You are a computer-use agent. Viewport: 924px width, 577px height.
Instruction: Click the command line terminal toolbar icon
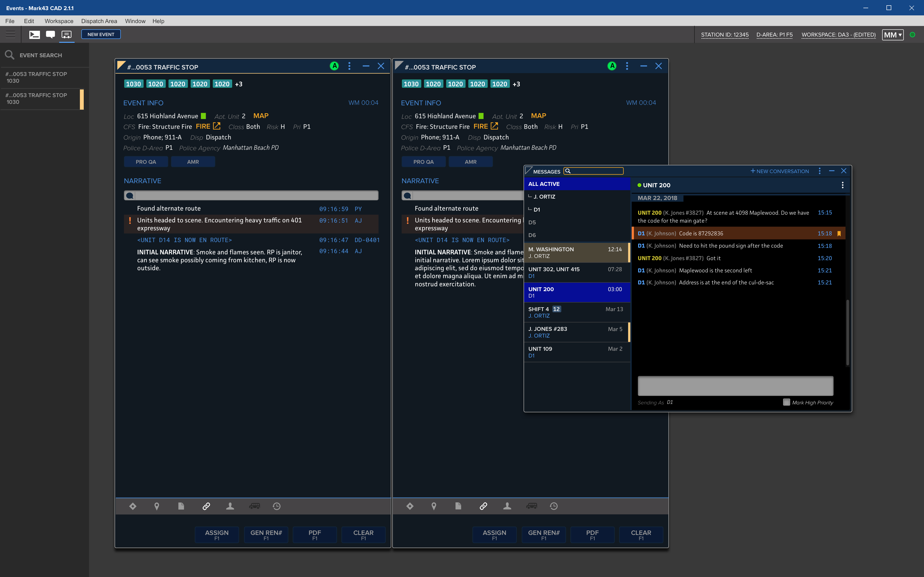(34, 35)
